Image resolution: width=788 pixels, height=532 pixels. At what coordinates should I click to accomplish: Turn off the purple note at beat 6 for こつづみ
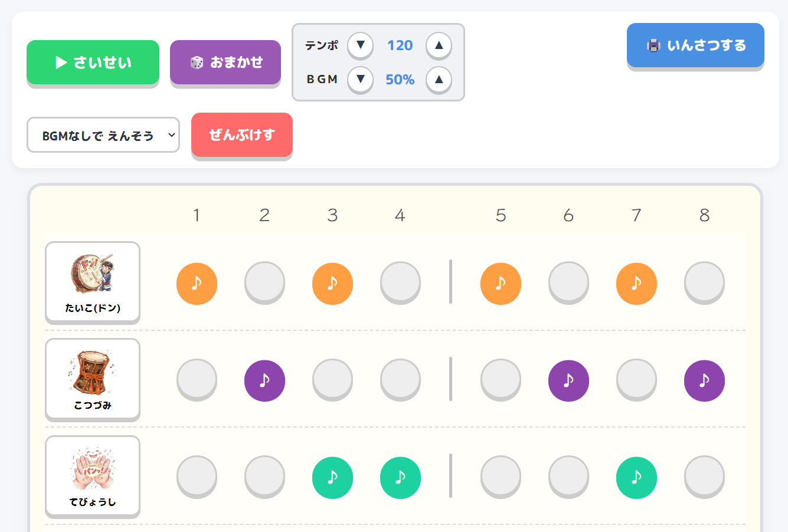click(x=568, y=380)
